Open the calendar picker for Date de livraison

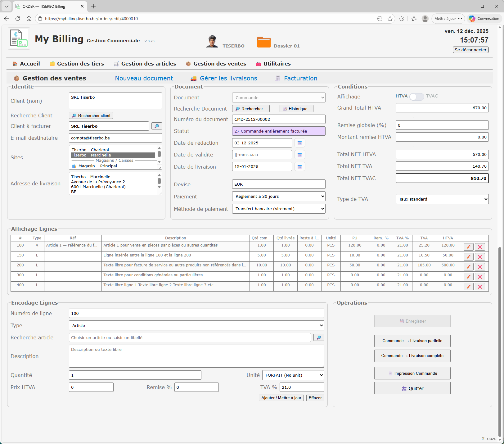click(299, 166)
